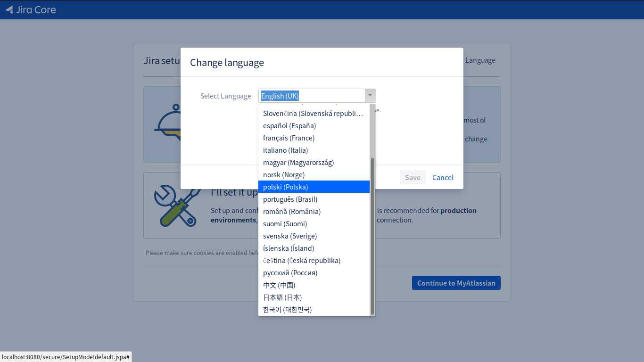Select čeština (Česká republika) option
The height and width of the screenshot is (362, 644).
click(x=314, y=260)
